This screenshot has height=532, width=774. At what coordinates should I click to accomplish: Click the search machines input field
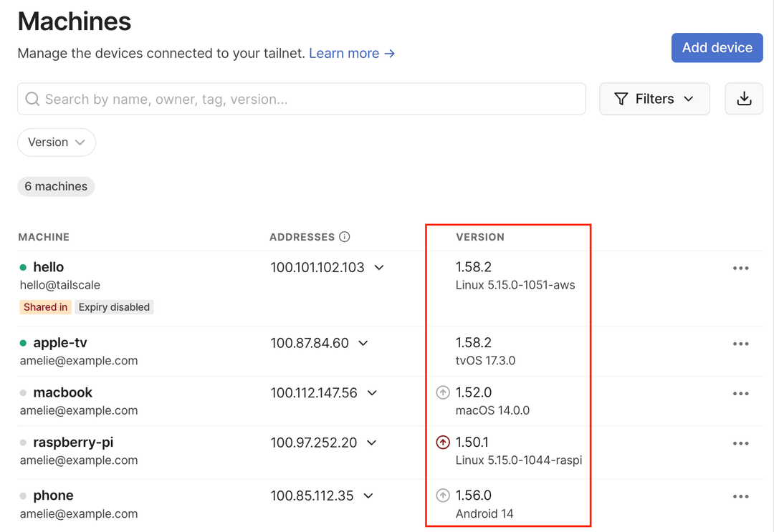pos(301,99)
